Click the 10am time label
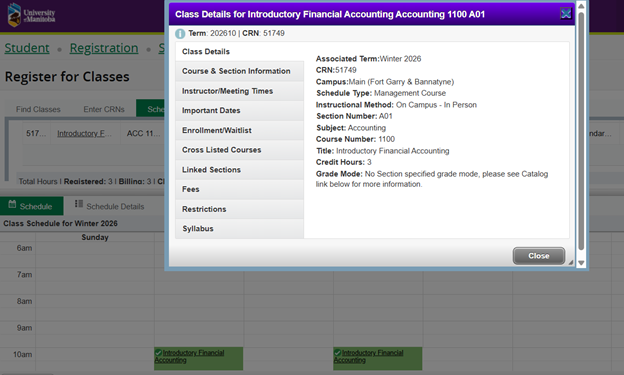The image size is (624, 375). pyautogui.click(x=23, y=355)
